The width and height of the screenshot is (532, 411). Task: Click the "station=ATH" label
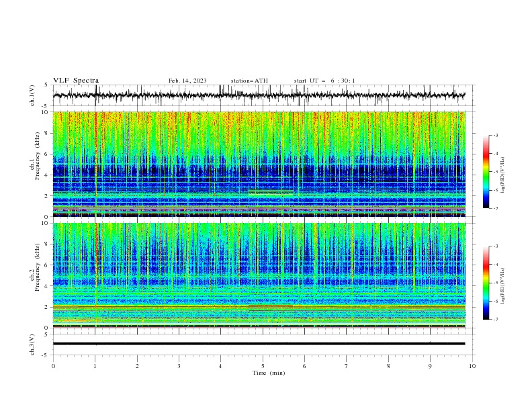click(x=249, y=81)
